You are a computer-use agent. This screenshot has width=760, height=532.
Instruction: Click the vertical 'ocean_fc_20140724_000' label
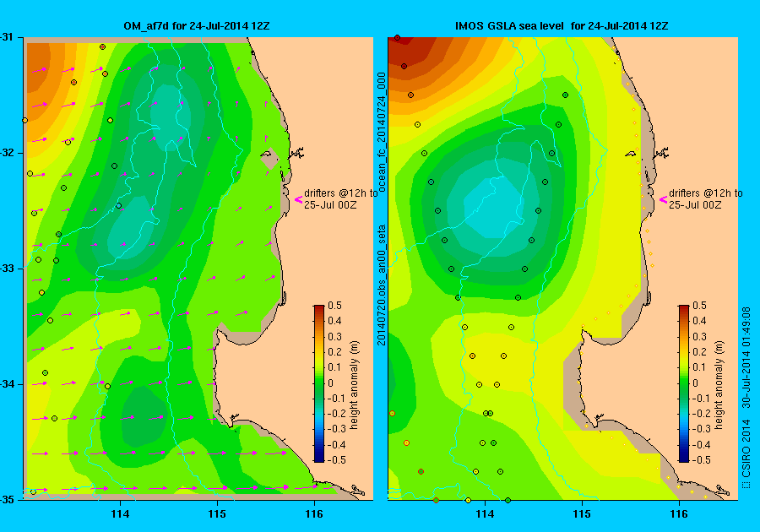coord(382,132)
